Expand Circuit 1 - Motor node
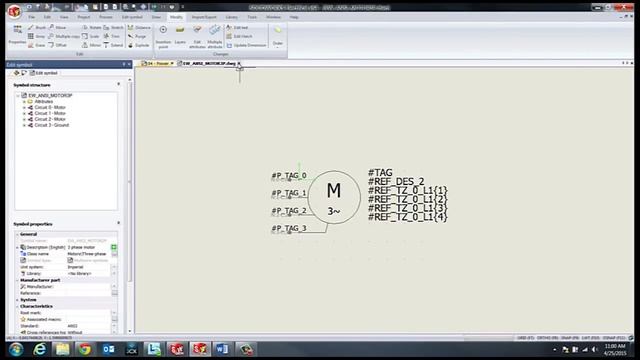640x360 pixels. (x=24, y=113)
